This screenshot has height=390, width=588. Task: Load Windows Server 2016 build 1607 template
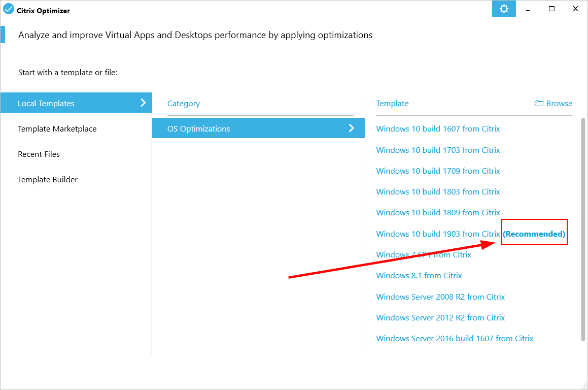[x=455, y=339]
